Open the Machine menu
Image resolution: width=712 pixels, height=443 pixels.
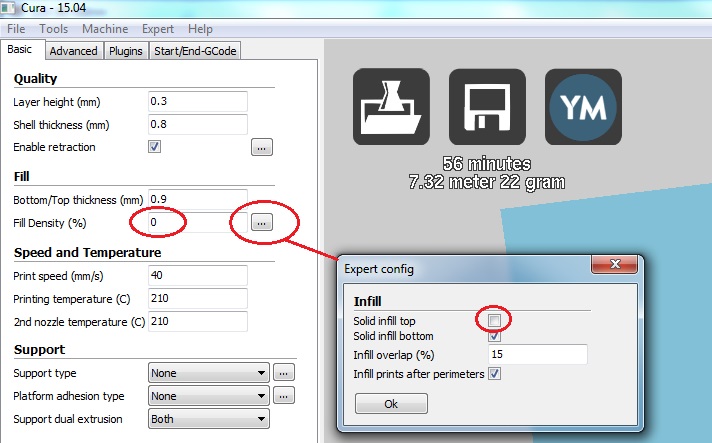pyautogui.click(x=105, y=29)
